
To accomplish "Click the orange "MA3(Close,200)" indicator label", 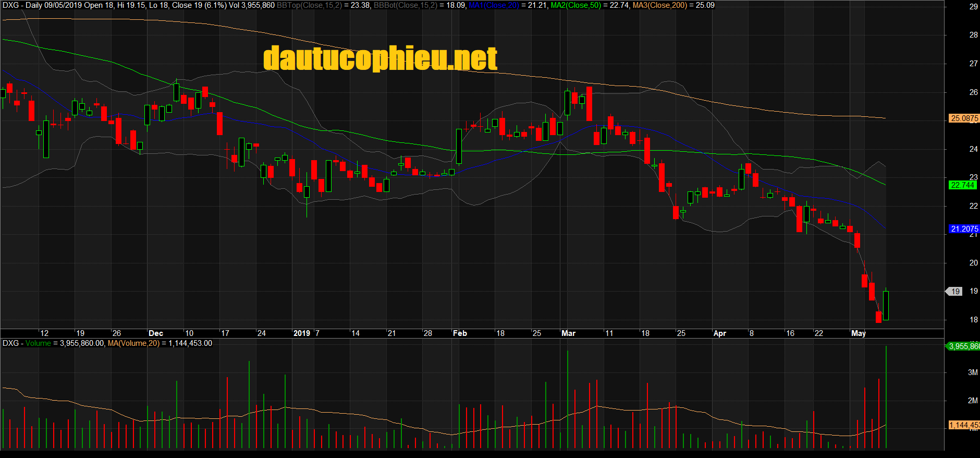I will (x=659, y=5).
